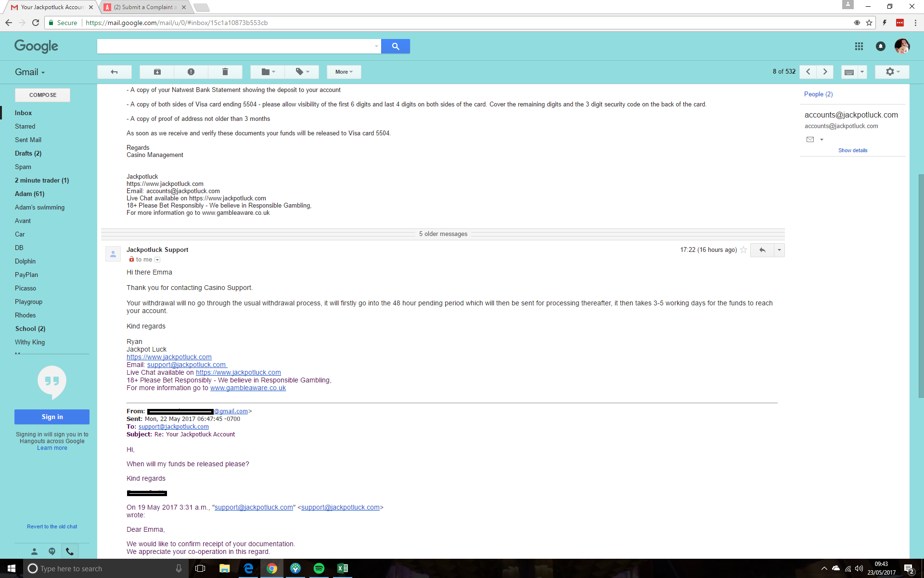Bookmark this page with the star
This screenshot has width=924, height=578.
tap(869, 23)
